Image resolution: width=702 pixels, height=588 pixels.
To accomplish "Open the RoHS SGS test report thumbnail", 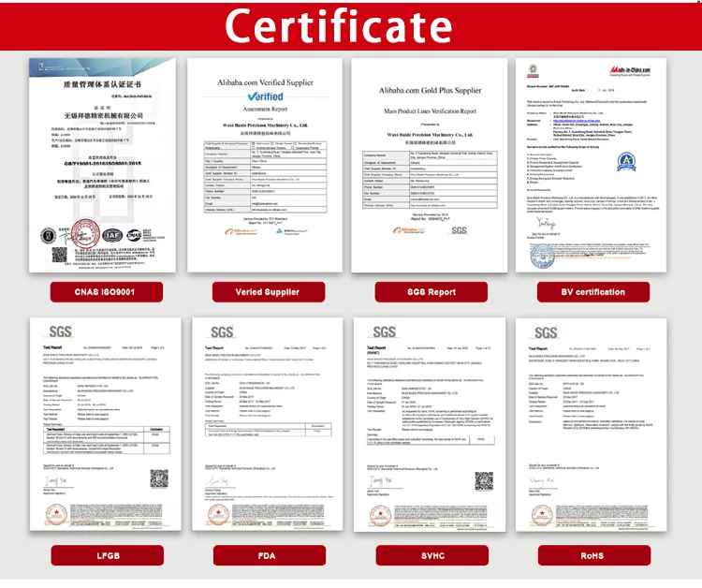I will click(x=591, y=424).
